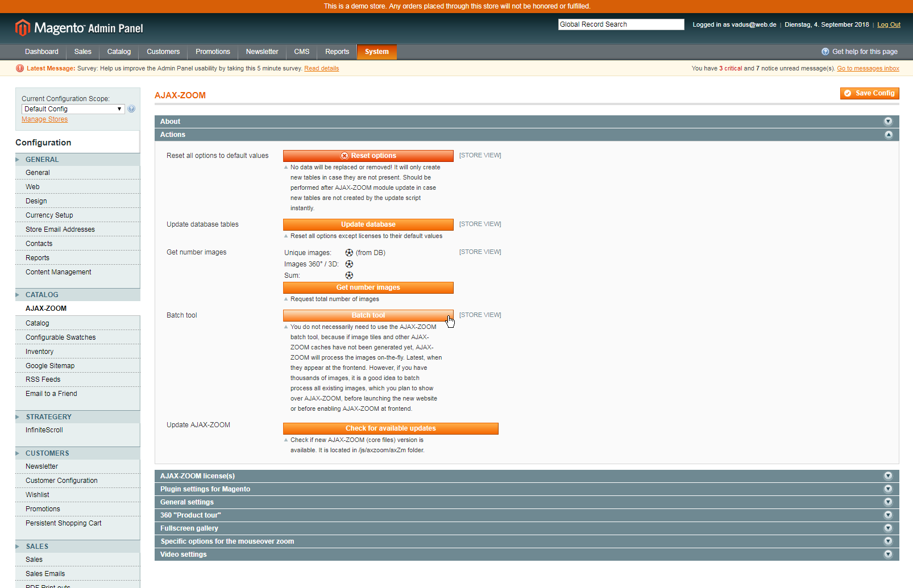Expand the About section arrow
The height and width of the screenshot is (588, 913).
point(888,122)
